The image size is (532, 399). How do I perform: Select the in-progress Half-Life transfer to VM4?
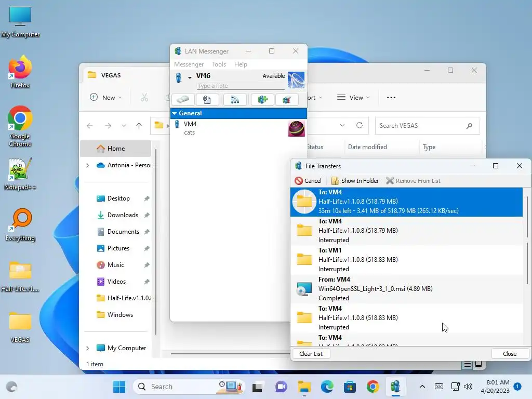click(x=406, y=202)
